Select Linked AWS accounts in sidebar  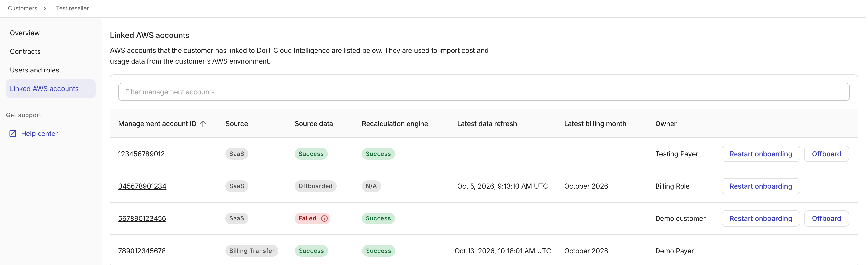(x=51, y=89)
